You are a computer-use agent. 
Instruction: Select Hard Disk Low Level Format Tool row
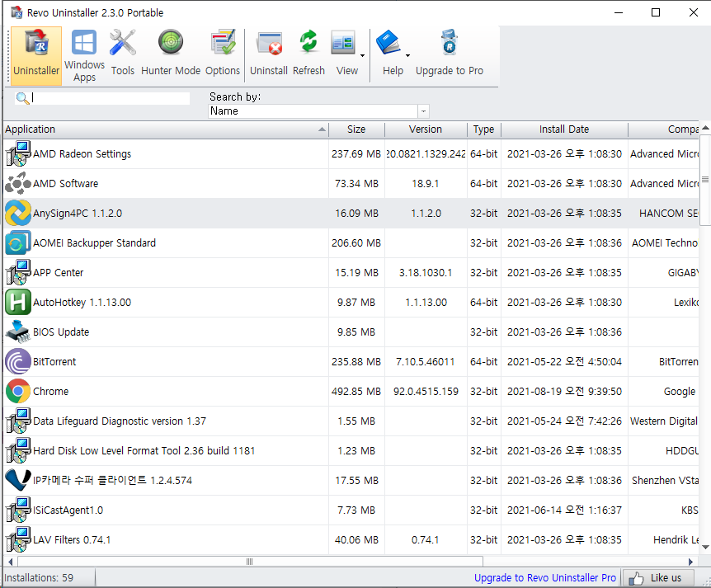(x=351, y=451)
